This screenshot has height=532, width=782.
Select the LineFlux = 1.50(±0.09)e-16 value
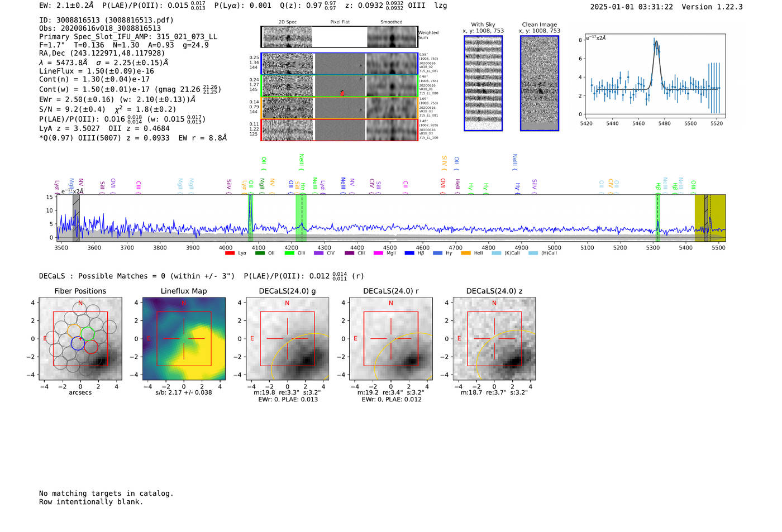pos(97,71)
